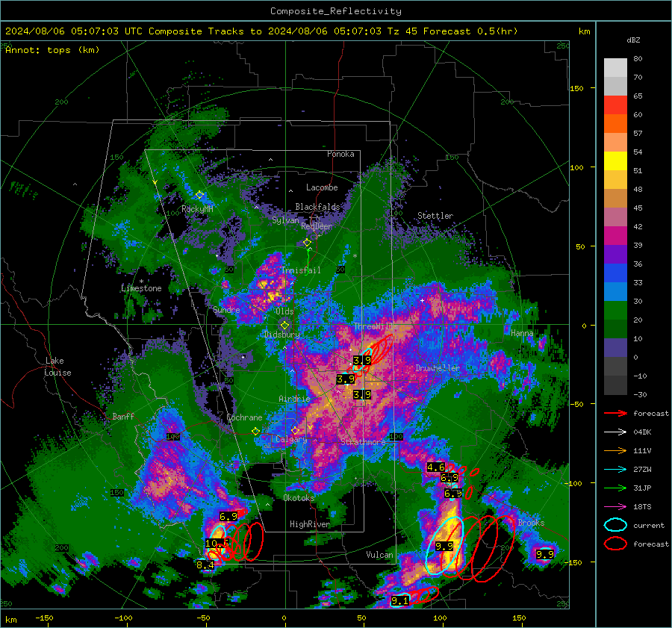Click the Sylvan location label

coord(285,220)
